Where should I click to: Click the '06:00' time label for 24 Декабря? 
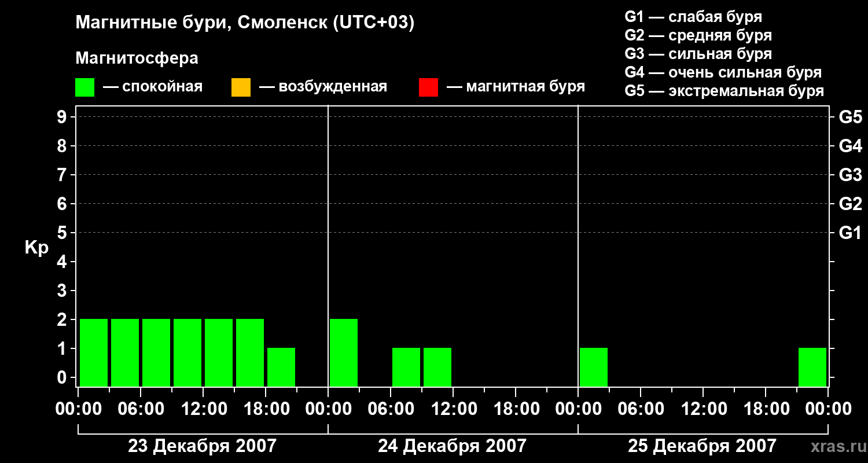click(390, 409)
